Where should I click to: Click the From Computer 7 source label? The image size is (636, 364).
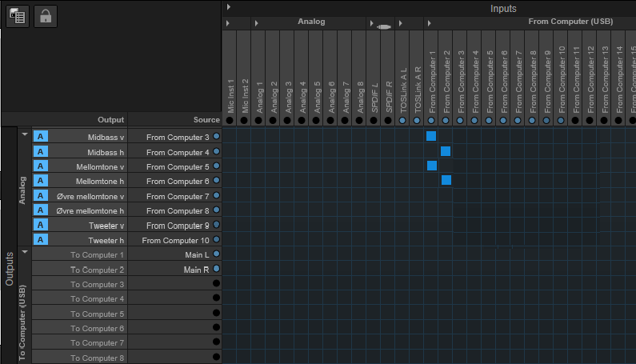(x=177, y=196)
